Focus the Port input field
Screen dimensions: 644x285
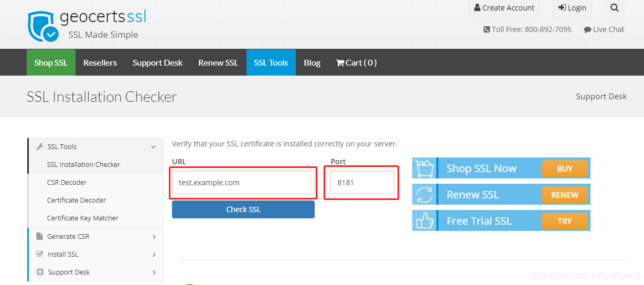(x=362, y=183)
